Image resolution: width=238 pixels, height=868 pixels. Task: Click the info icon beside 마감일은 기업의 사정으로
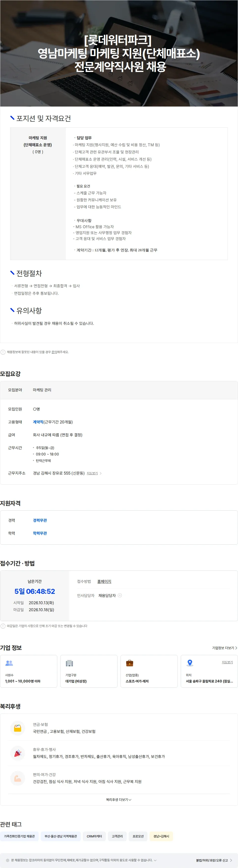point(3,626)
